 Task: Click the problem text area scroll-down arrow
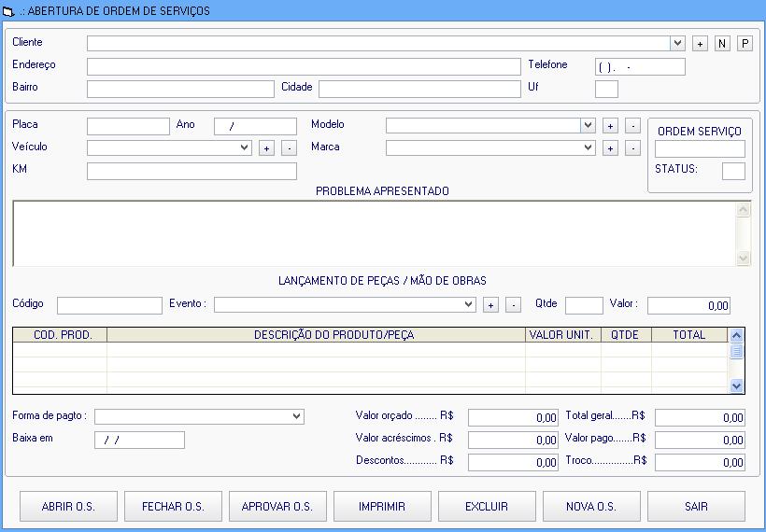[x=743, y=258]
